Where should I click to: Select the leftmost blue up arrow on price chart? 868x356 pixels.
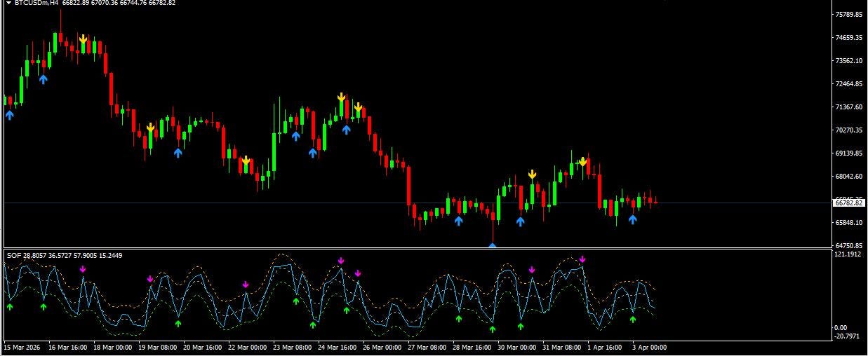pos(9,115)
